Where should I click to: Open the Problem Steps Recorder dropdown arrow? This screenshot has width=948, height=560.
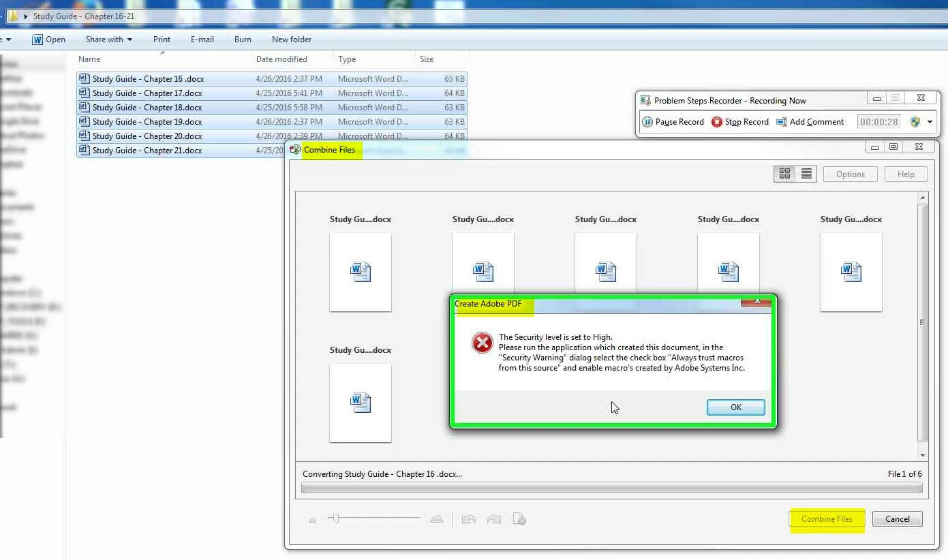(930, 123)
